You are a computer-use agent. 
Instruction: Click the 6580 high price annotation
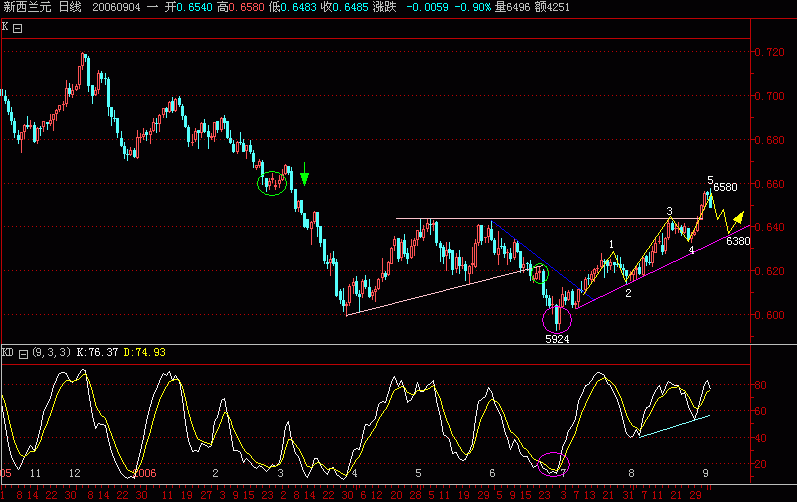coord(725,187)
